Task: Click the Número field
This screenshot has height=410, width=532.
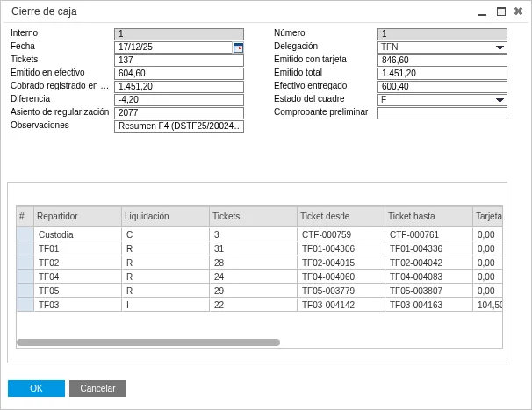Action: (442, 34)
